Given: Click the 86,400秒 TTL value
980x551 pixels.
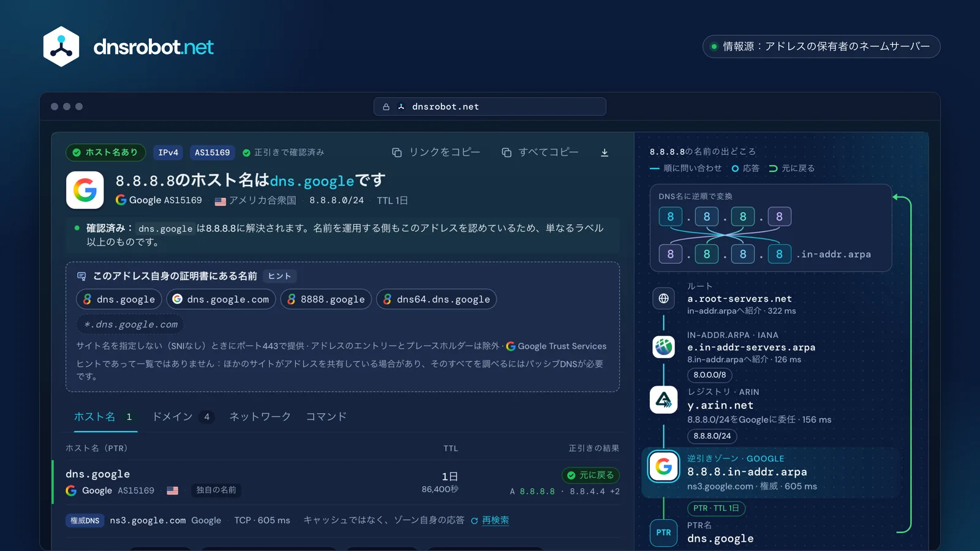Looking at the screenshot, I should point(440,489).
